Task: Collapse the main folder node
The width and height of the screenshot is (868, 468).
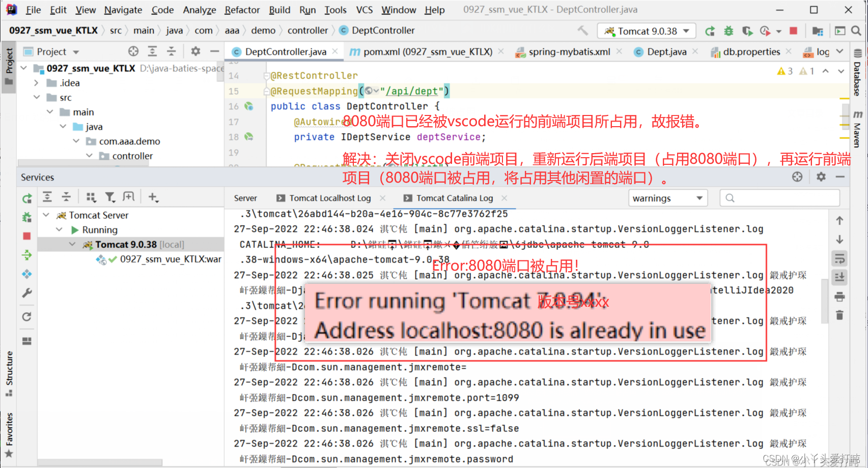Action: tap(50, 112)
